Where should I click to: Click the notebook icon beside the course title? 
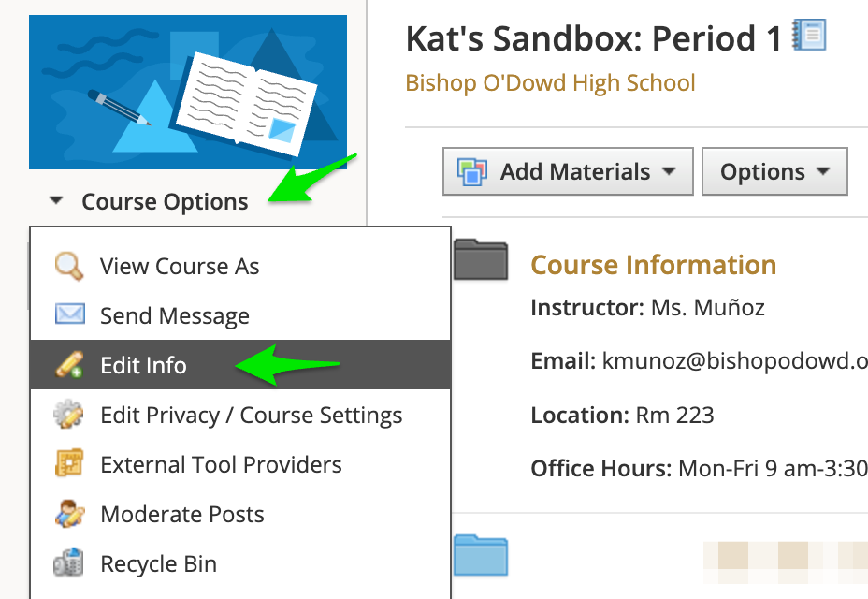point(809,36)
